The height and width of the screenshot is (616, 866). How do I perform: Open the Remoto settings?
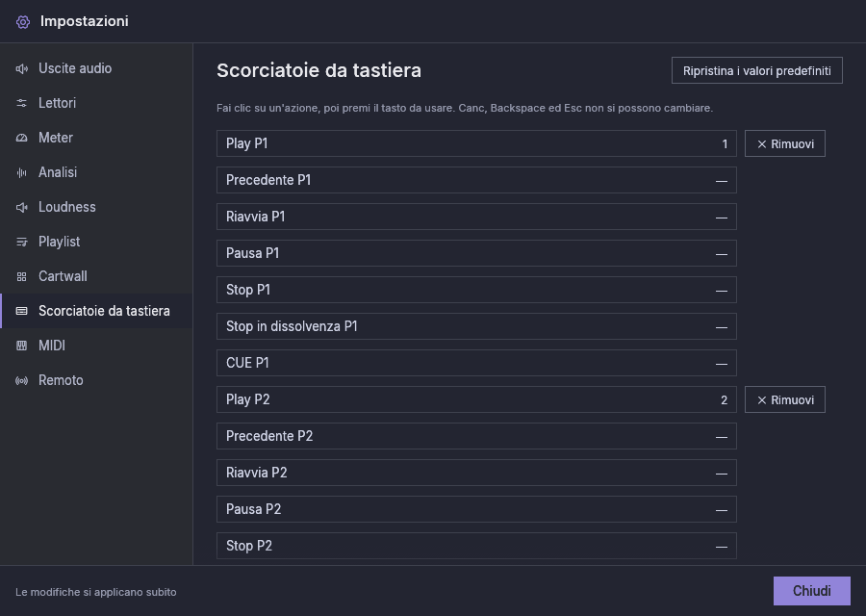pos(96,380)
